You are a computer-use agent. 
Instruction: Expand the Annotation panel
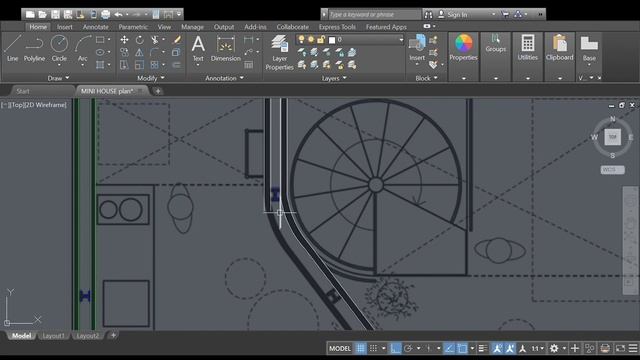tap(224, 78)
